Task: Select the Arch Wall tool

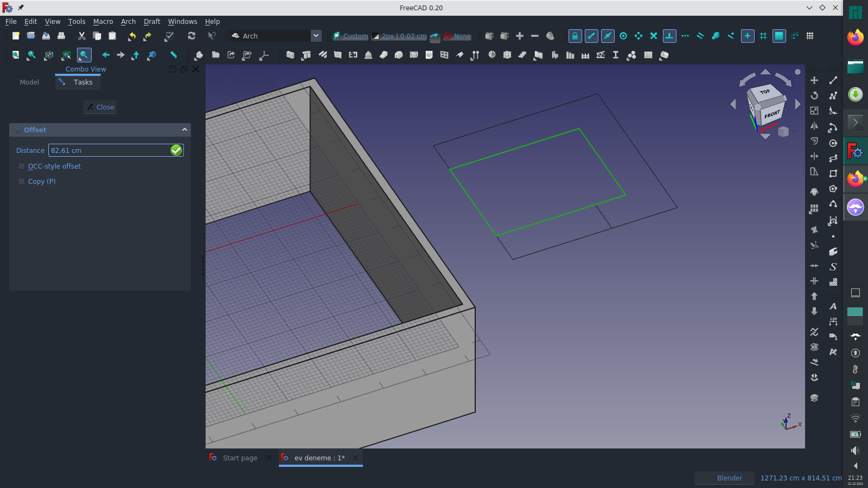Action: 289,55
